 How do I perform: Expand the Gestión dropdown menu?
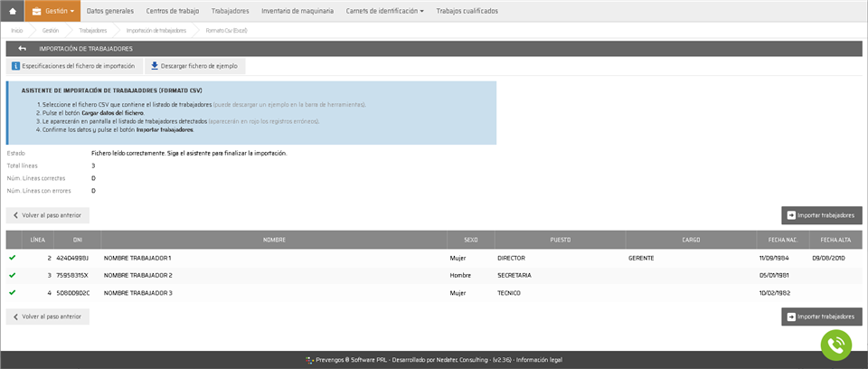point(52,11)
